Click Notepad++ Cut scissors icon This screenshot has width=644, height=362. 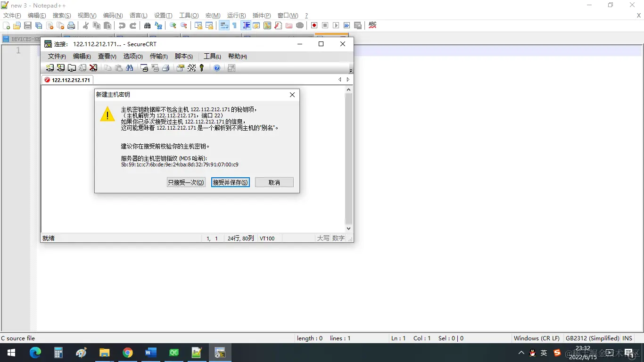86,25
